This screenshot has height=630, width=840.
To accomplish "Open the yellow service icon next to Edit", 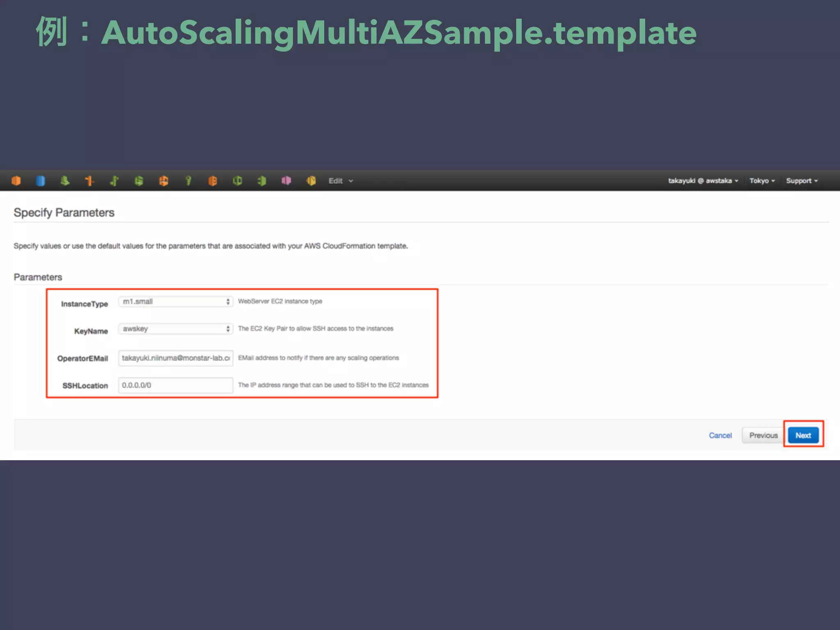I will pos(311,181).
